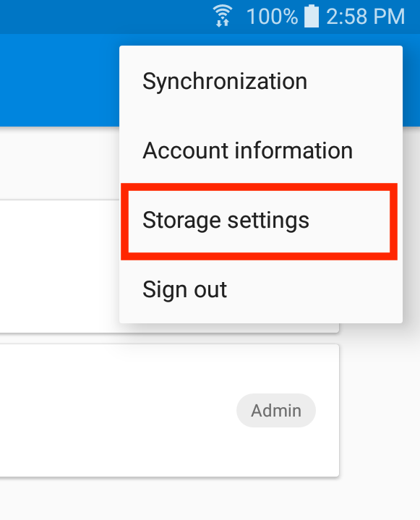
Task: Tap the blue header strip right of popup menu
Action: tap(411, 80)
